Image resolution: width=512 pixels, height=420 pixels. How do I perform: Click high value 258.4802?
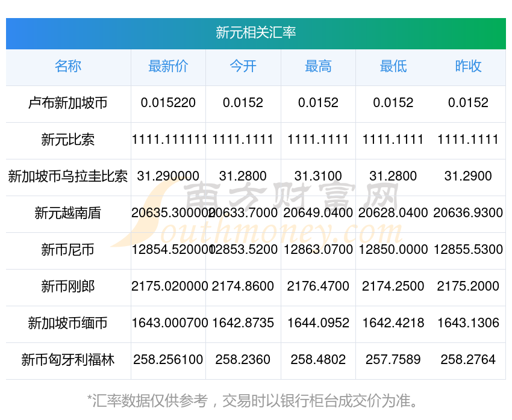318,360
